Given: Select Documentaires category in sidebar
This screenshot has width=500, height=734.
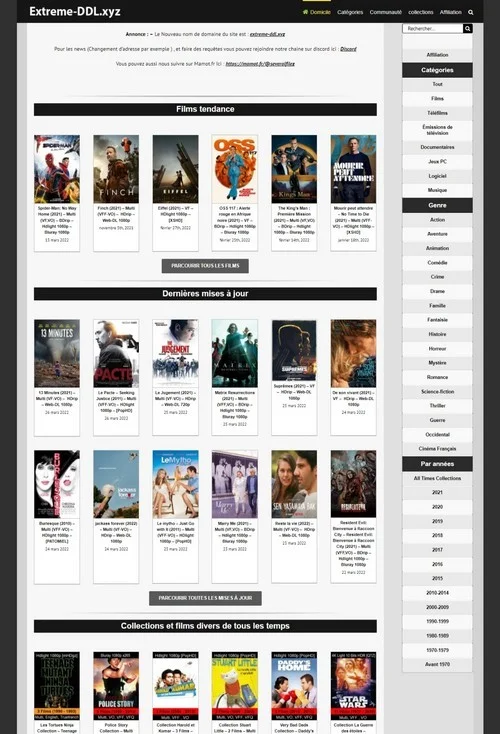Looking at the screenshot, I should 437,147.
